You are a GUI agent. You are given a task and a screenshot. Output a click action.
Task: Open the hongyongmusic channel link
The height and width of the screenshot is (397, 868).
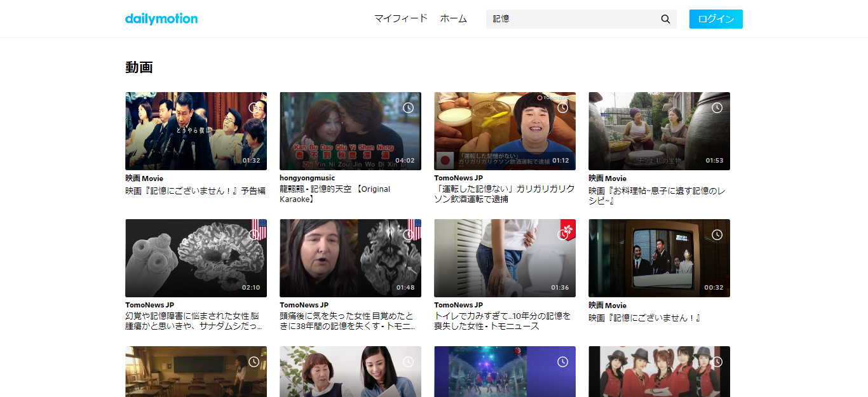[x=307, y=178]
